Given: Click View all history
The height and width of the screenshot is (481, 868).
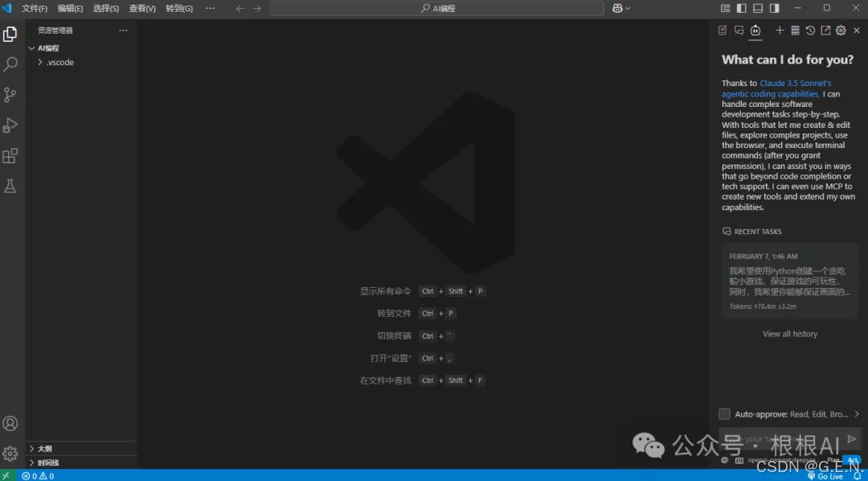Looking at the screenshot, I should (x=790, y=334).
